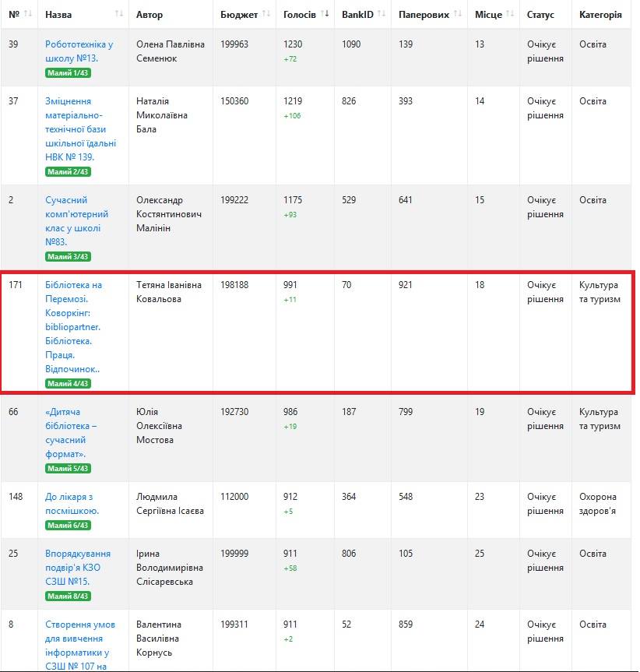This screenshot has width=640, height=672.
Task: Click the Категорія column header
Action: [x=600, y=15]
